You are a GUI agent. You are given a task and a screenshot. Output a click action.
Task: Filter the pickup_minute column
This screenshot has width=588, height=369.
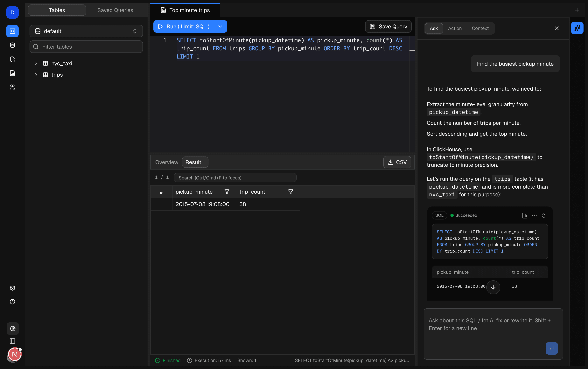[x=227, y=192]
